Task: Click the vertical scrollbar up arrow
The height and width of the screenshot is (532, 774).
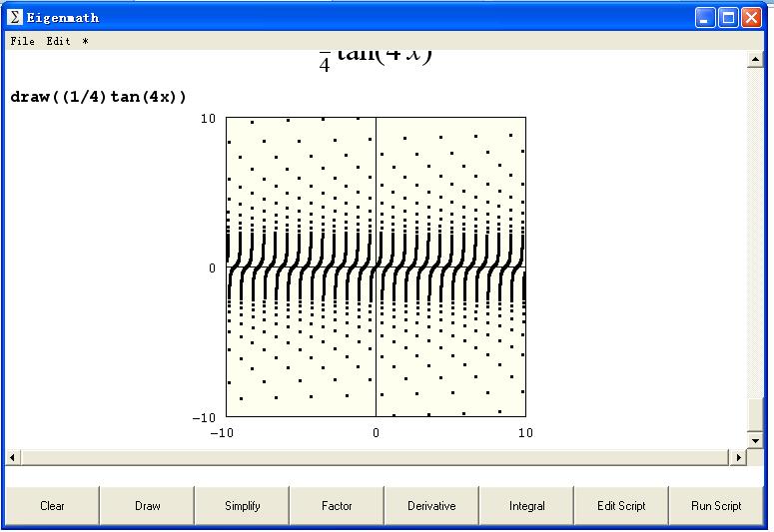Action: 755,60
